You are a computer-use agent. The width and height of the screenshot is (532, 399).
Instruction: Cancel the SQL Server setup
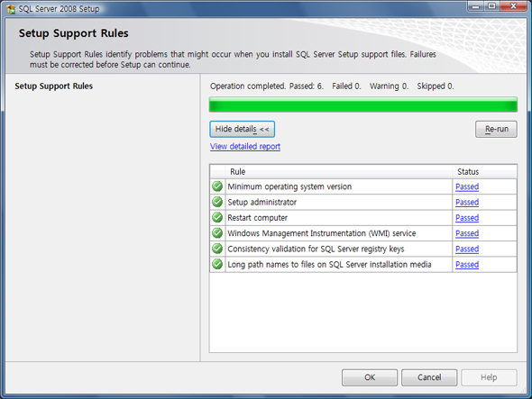click(429, 377)
